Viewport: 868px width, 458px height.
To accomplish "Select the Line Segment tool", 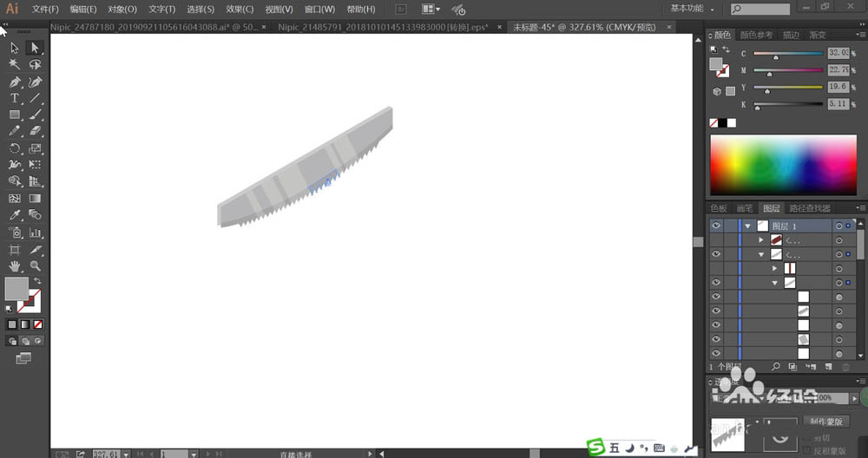I will [x=35, y=99].
